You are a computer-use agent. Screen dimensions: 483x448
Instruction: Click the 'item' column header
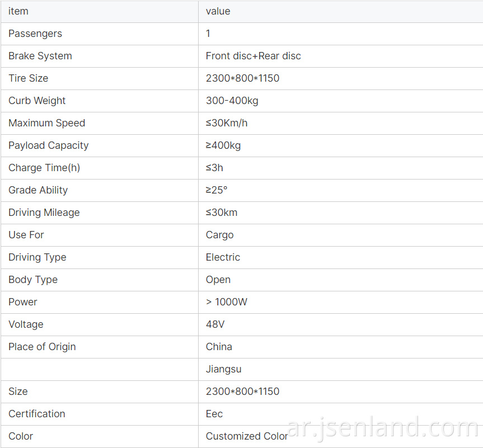click(x=18, y=11)
